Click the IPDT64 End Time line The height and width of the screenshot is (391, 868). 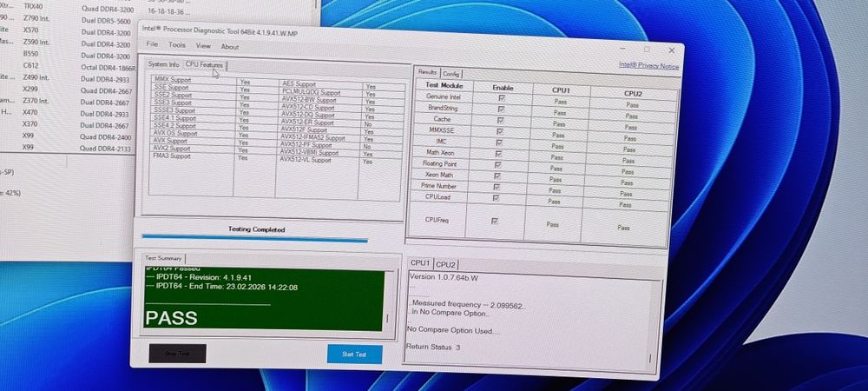pyautogui.click(x=222, y=287)
